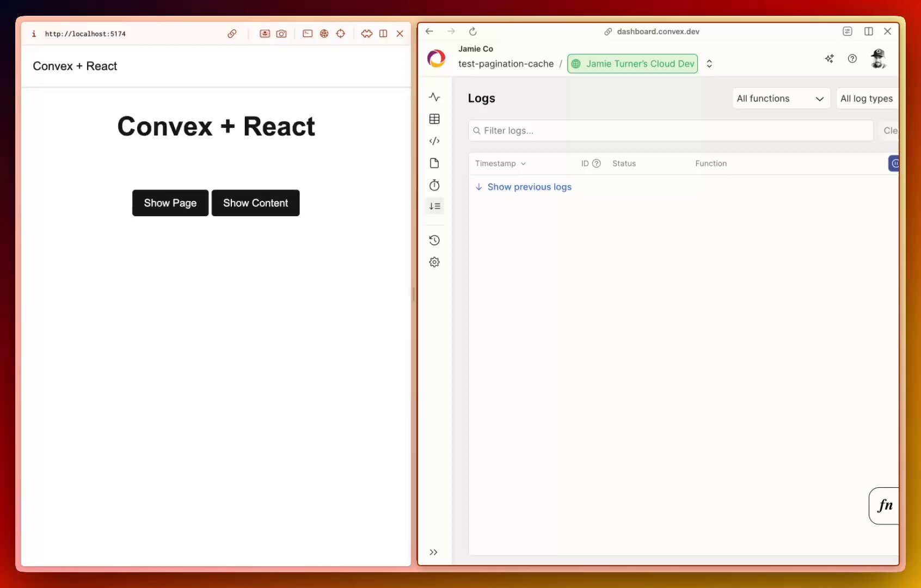Click the Show Page button
Image resolution: width=921 pixels, height=588 pixels.
[170, 203]
